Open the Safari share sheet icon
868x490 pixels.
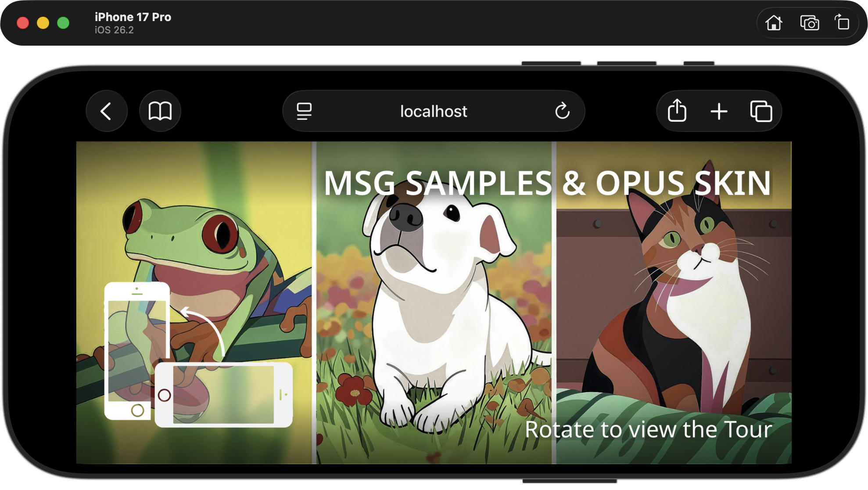tap(677, 111)
